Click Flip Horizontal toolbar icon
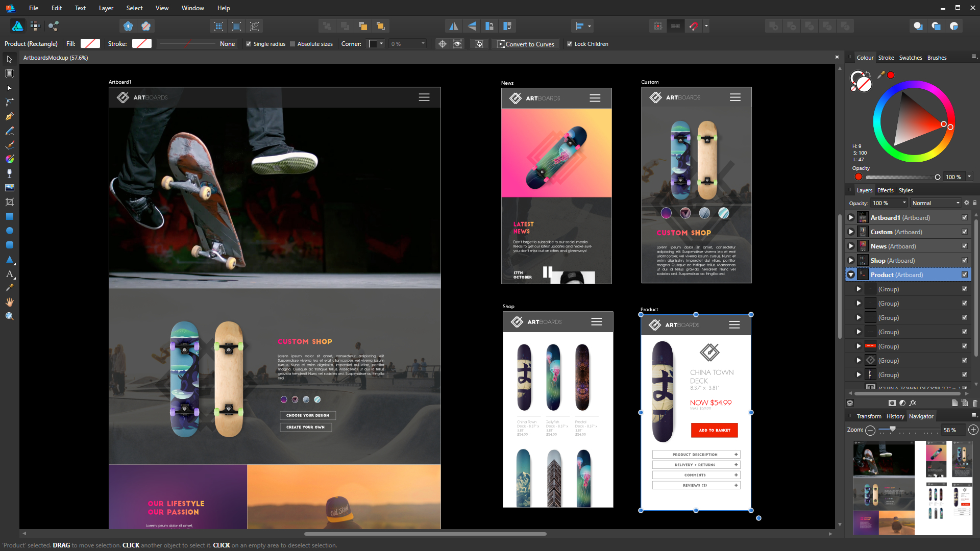This screenshot has width=980, height=551. (x=453, y=26)
